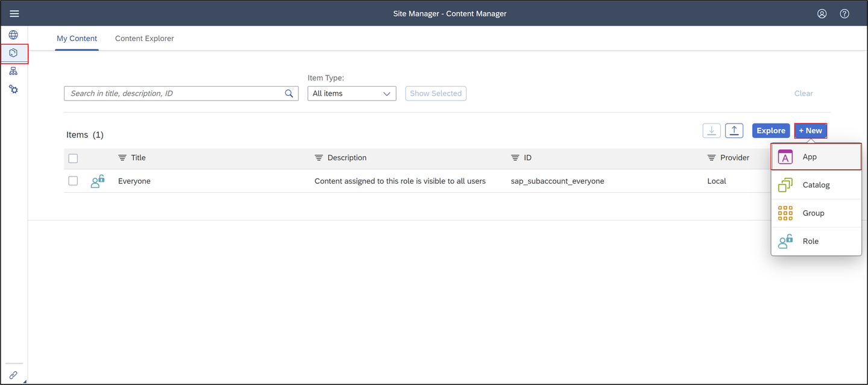Click the 'visible to all users' description cell

pyautogui.click(x=400, y=181)
